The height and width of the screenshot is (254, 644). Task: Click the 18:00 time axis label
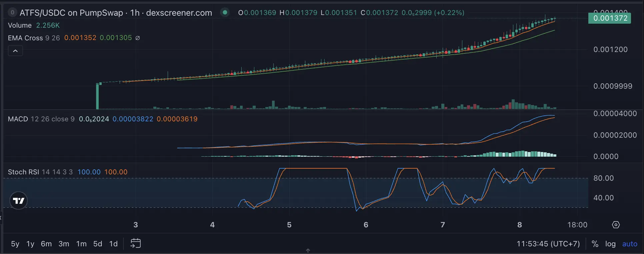577,225
